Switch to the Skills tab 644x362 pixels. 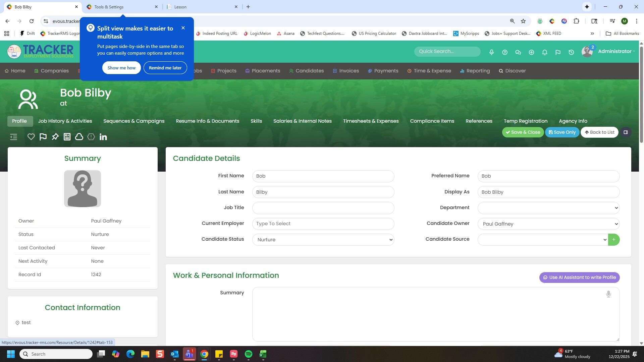pos(256,121)
